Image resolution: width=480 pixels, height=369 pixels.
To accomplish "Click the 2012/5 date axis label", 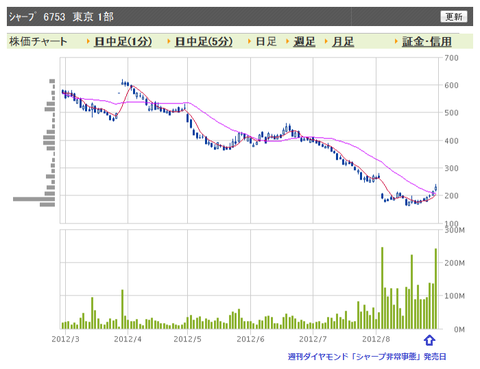I will point(187,339).
